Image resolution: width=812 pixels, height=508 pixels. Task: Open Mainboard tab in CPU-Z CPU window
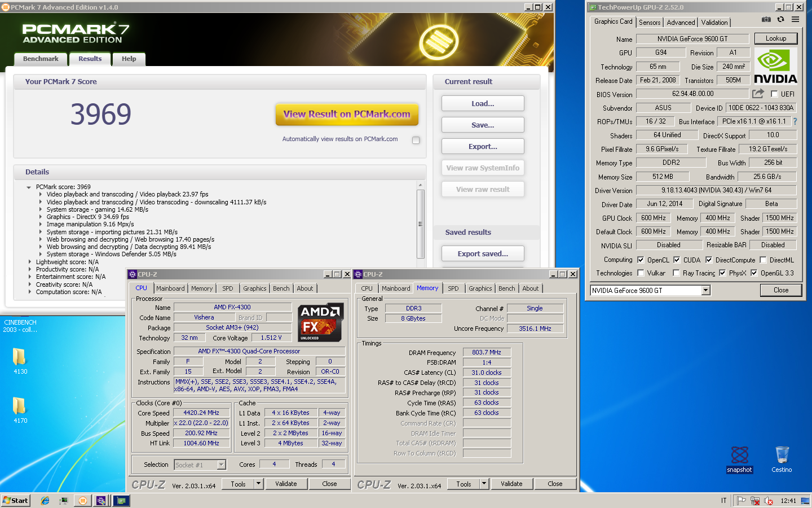[x=170, y=288]
